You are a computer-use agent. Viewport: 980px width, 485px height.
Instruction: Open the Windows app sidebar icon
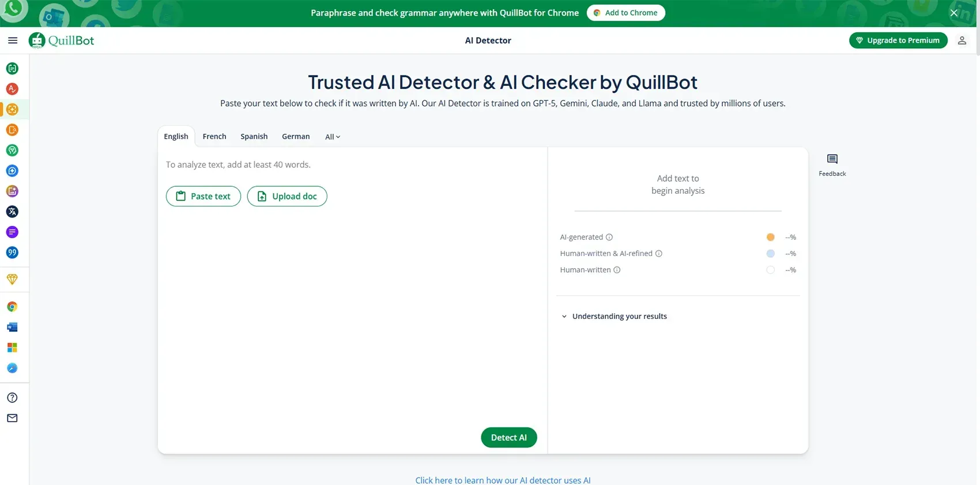tap(12, 348)
